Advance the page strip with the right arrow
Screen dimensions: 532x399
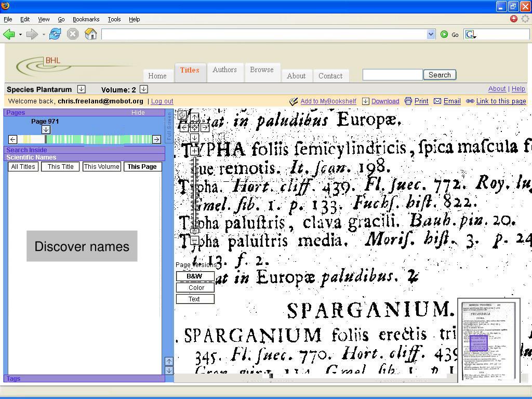pyautogui.click(x=156, y=139)
